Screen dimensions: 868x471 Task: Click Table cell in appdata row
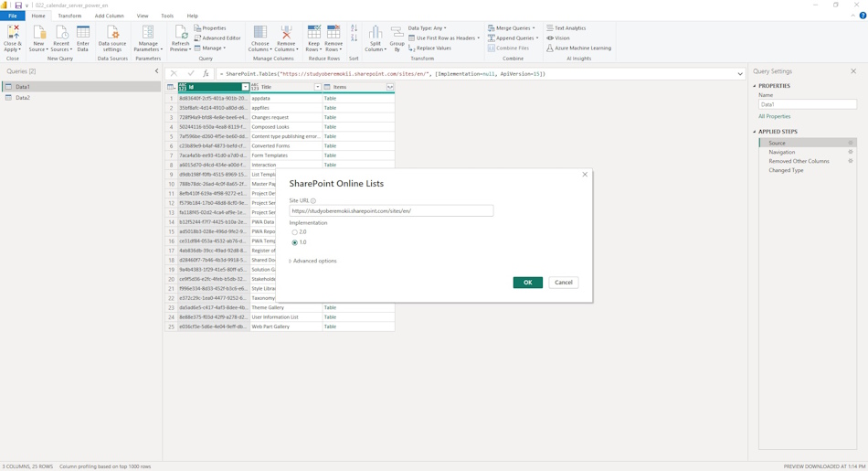click(358, 99)
